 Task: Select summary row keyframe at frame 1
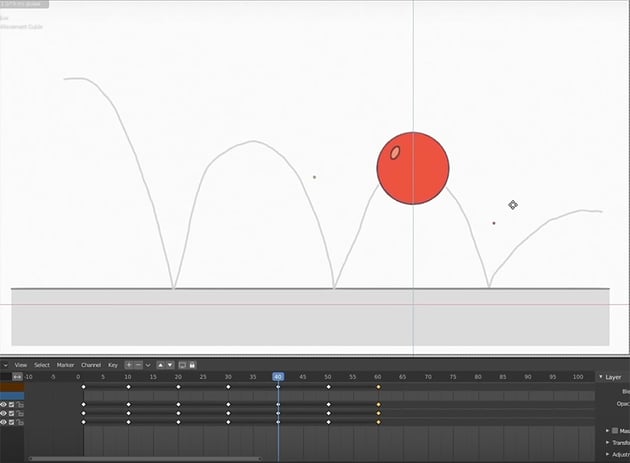tap(84, 387)
